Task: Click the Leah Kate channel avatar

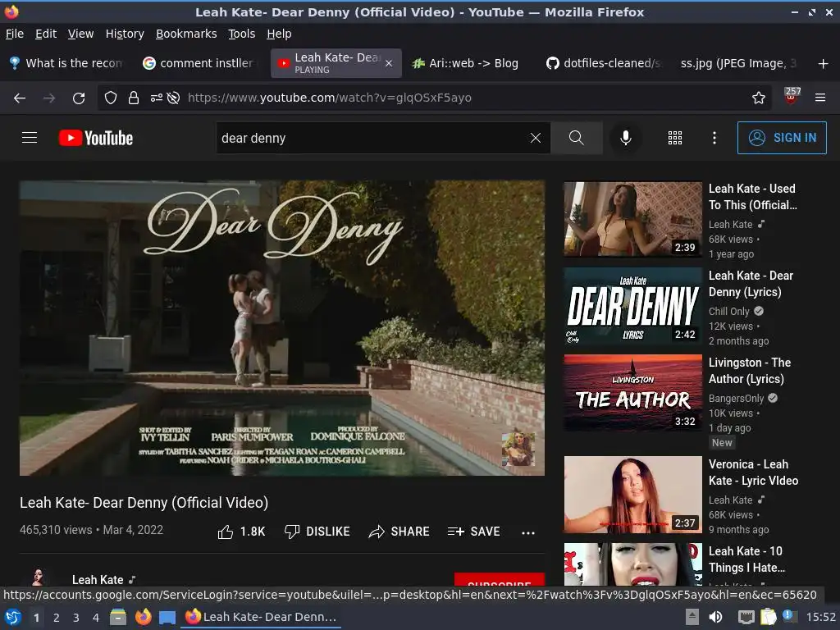Action: [x=38, y=577]
